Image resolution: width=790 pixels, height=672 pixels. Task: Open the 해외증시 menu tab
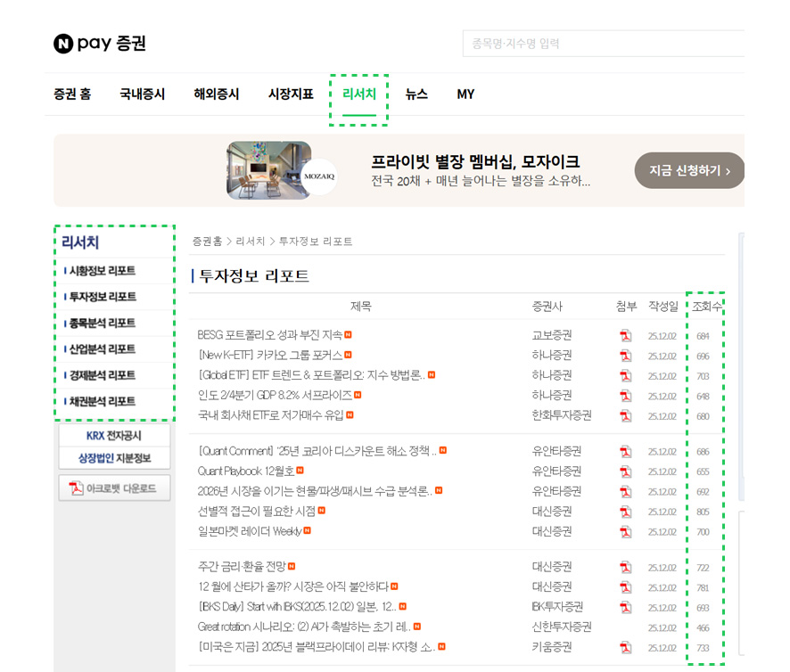coord(217,94)
